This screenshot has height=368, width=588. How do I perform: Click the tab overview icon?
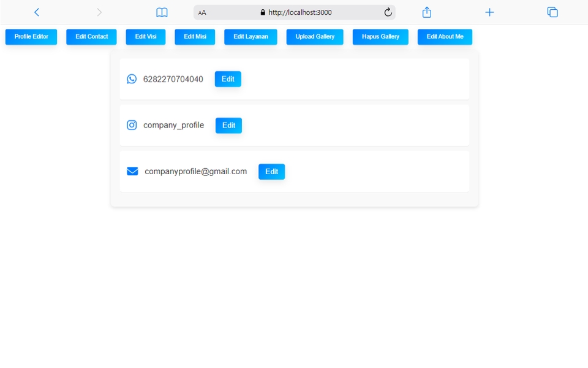point(552,12)
